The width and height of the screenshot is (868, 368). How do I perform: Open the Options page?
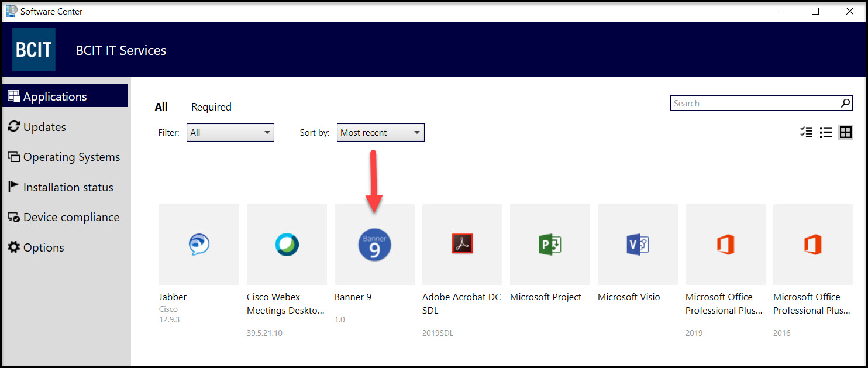[43, 247]
